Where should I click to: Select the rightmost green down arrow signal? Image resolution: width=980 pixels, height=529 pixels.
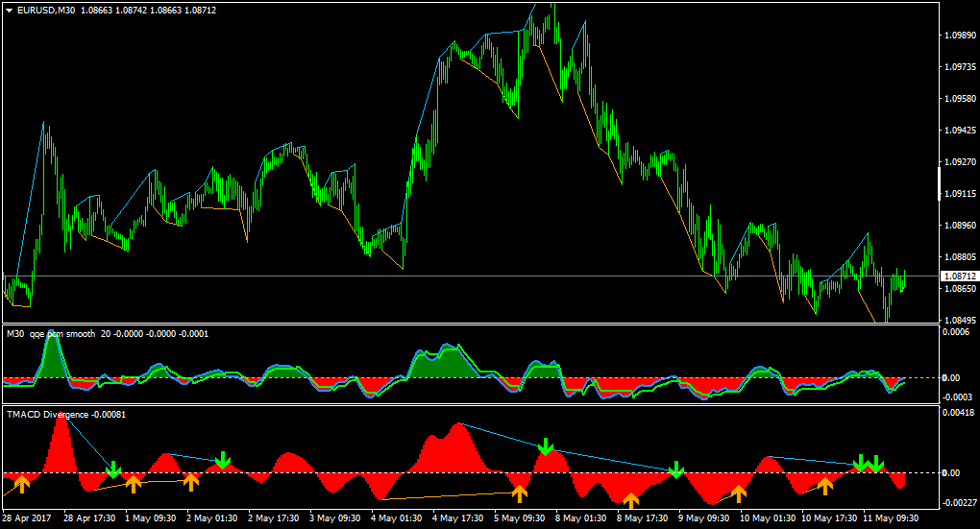coord(875,464)
